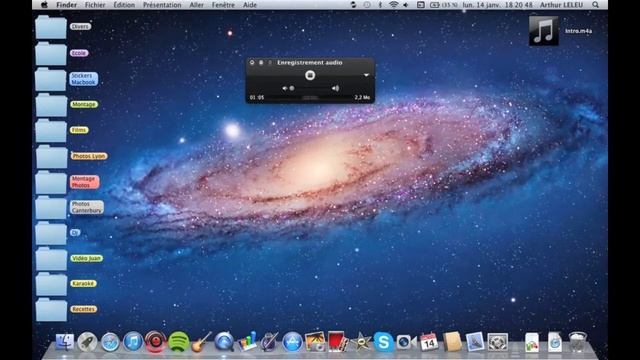The width and height of the screenshot is (640, 360).
Task: Open Numbers chart app from the Dock
Action: (x=247, y=341)
